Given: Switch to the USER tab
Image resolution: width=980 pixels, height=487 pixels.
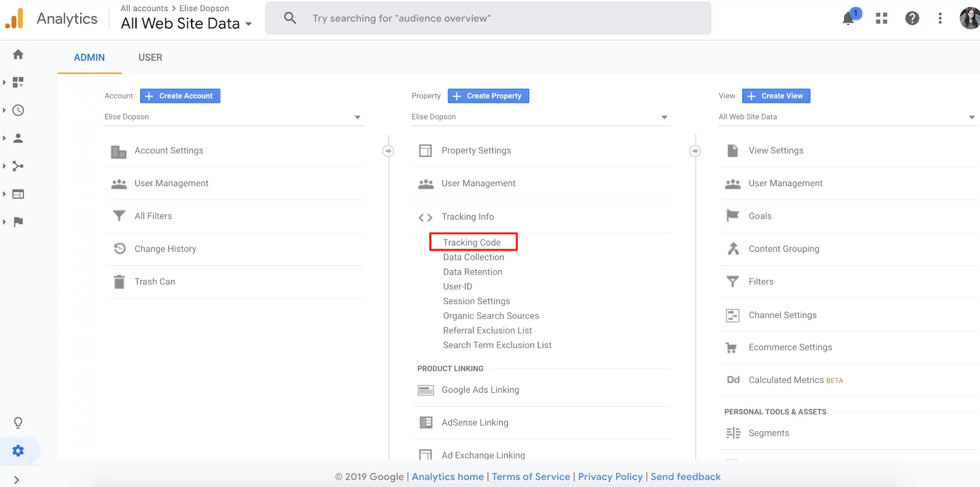Looking at the screenshot, I should [150, 58].
